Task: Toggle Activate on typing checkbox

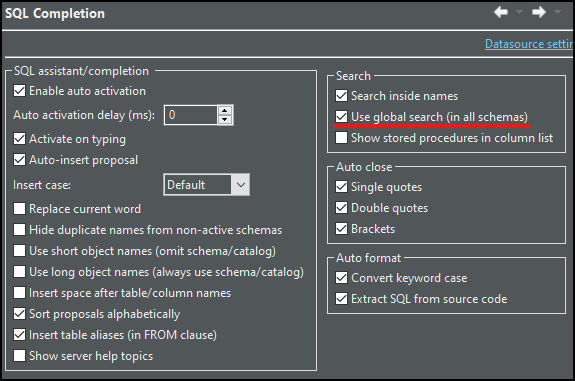Action: coord(19,139)
